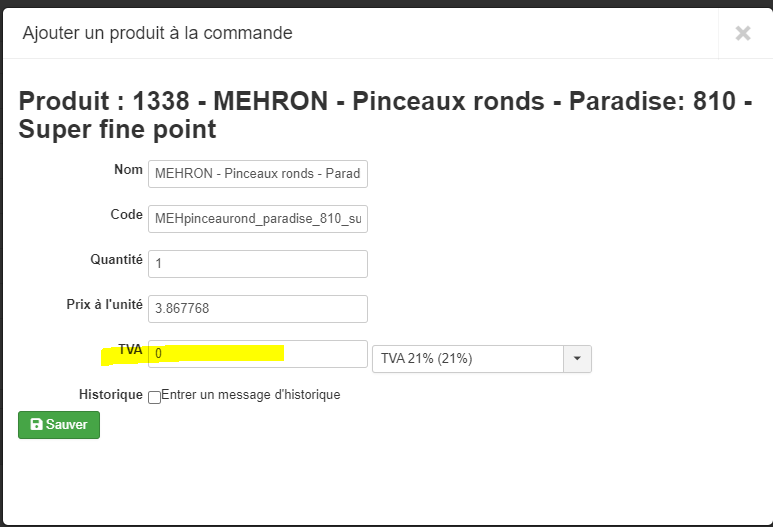The height and width of the screenshot is (527, 773).
Task: Click the Prix à l'unité field
Action: (258, 309)
